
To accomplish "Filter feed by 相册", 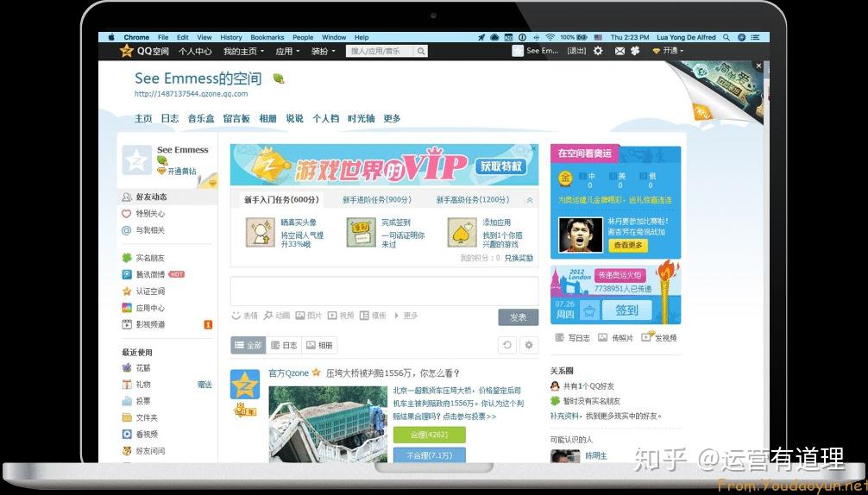I will pyautogui.click(x=319, y=345).
